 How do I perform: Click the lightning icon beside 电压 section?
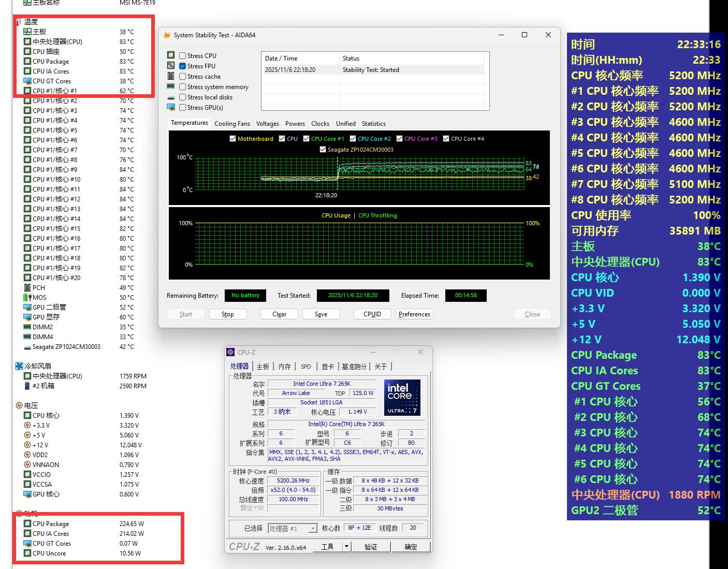tap(19, 405)
